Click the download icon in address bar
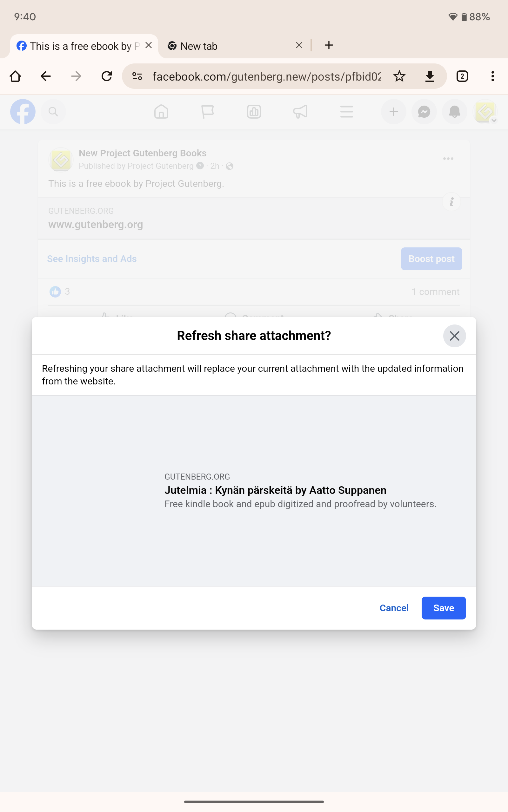Screen dimensions: 508x812 pos(430,76)
